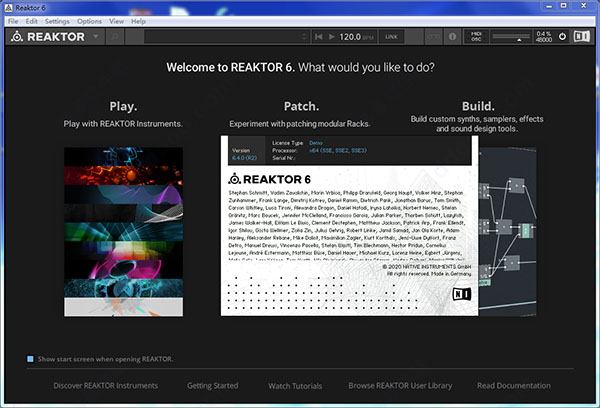Click the NI logo on the about splash
This screenshot has width=600, height=408.
point(462,294)
